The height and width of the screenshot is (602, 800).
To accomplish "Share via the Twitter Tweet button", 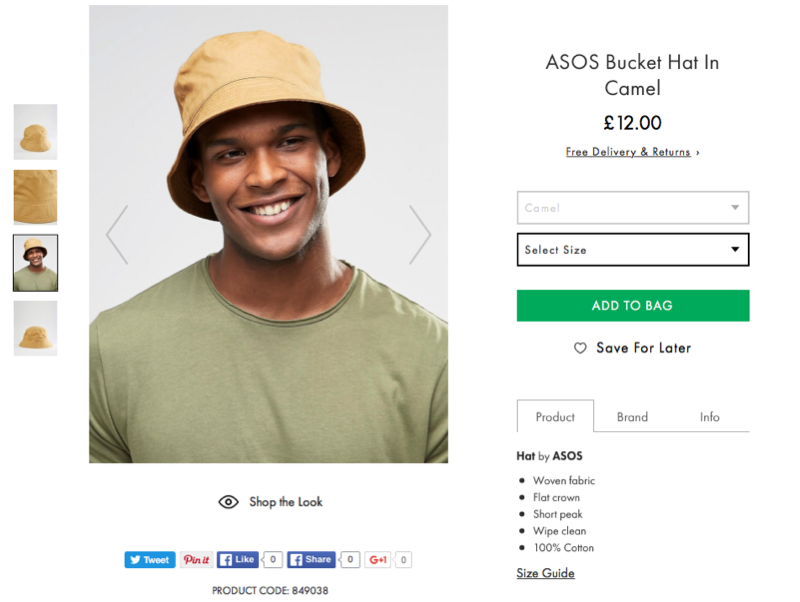I will (x=149, y=560).
